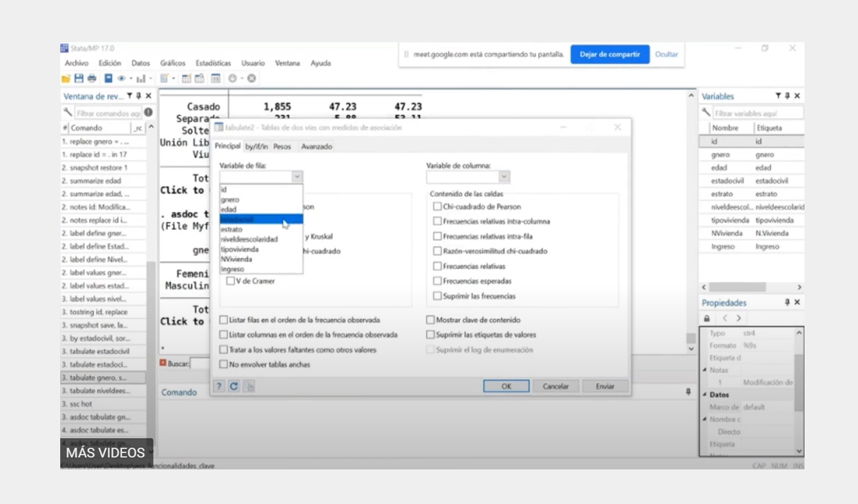Screen dimensions: 858x504
Task: Click the reset refresh icon in the dialog
Action: tap(233, 386)
